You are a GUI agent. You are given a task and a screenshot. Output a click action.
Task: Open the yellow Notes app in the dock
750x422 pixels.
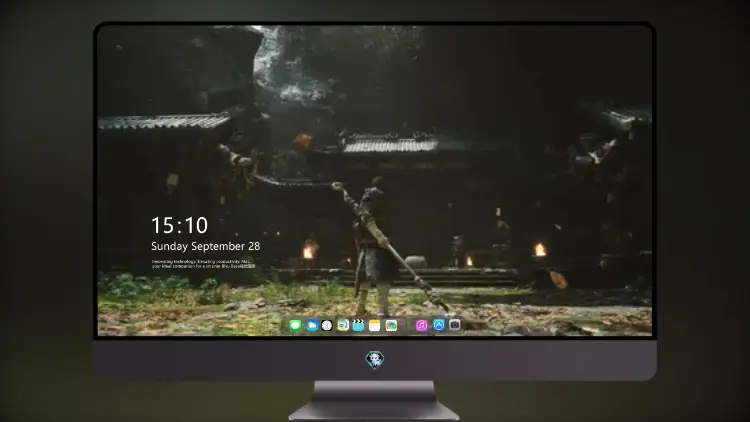(x=375, y=326)
